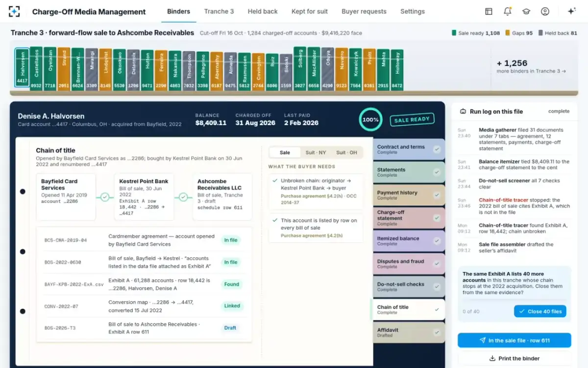Open the layout panel icon in header
Viewport: 588px width, 368px height.
pyautogui.click(x=489, y=11)
